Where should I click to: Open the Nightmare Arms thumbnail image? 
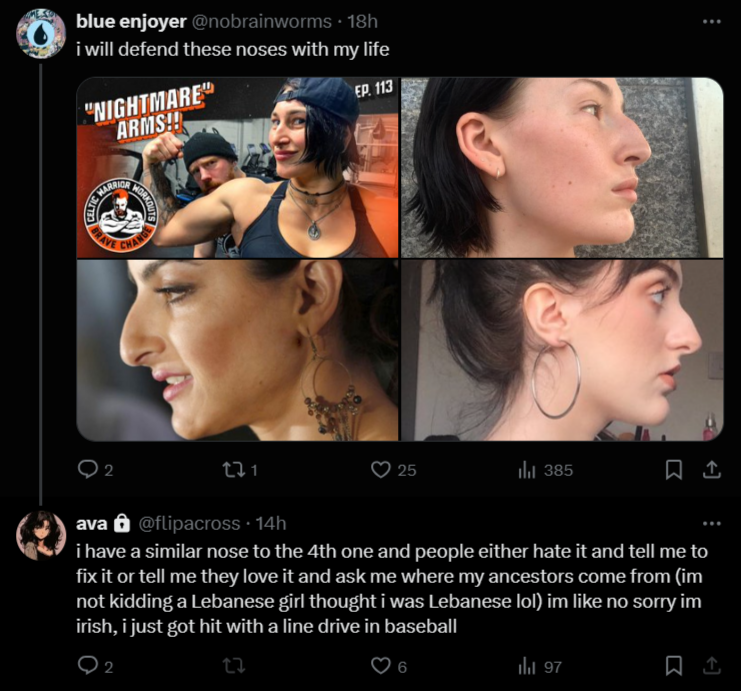(237, 168)
